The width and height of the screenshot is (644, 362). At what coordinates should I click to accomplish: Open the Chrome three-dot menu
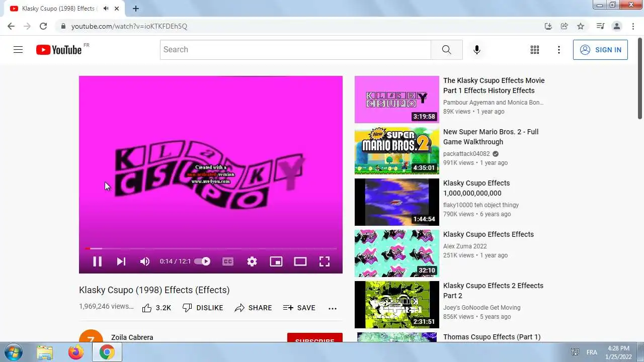point(633,26)
